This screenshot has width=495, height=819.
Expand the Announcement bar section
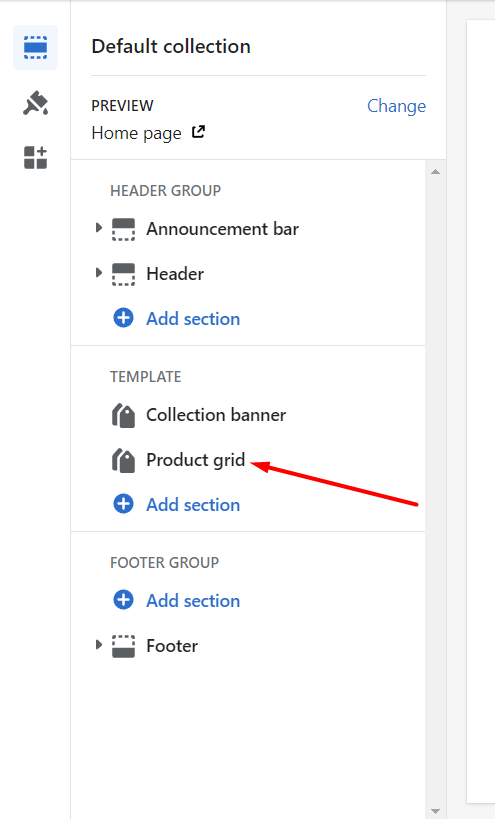point(98,228)
